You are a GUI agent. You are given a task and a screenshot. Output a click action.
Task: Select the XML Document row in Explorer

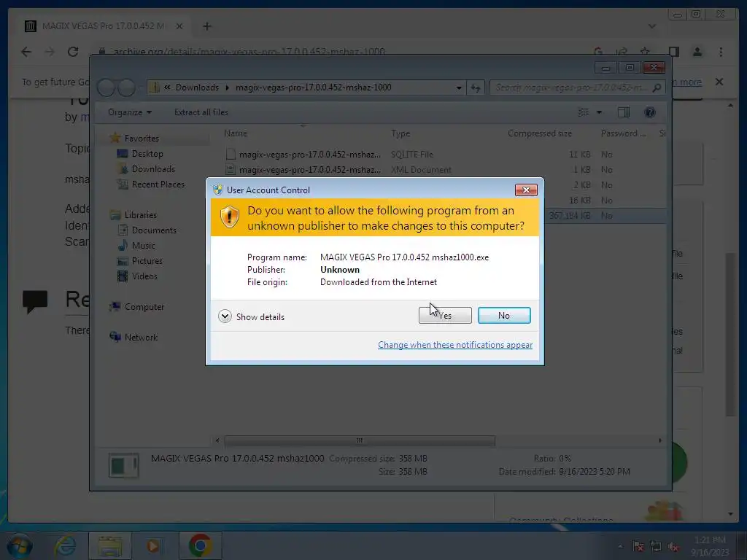(x=443, y=169)
